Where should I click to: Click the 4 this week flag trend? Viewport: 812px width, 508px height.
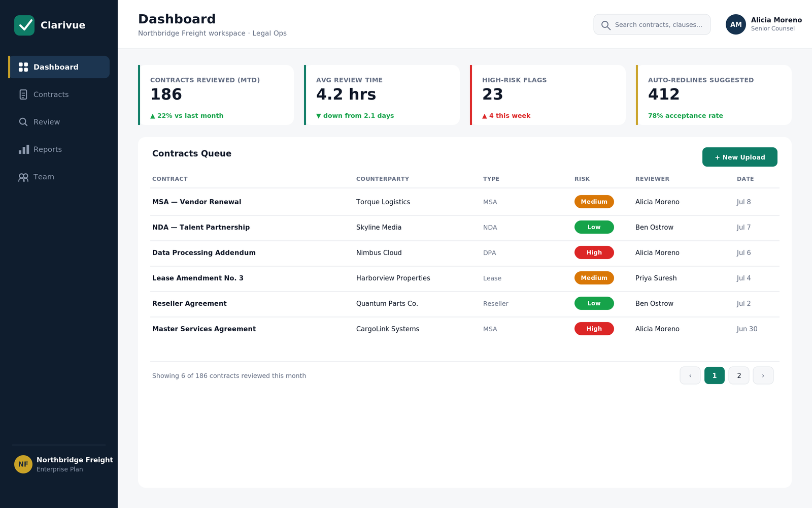tap(506, 116)
